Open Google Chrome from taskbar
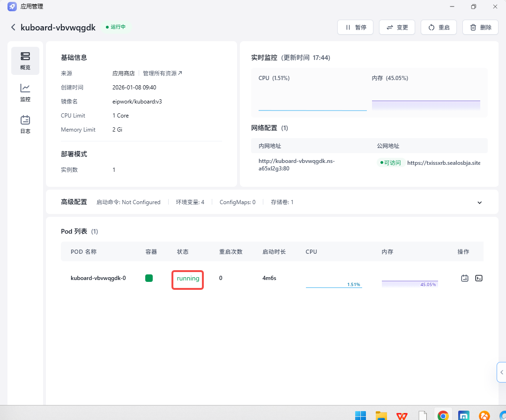Viewport: 506px width, 420px height. [443, 415]
